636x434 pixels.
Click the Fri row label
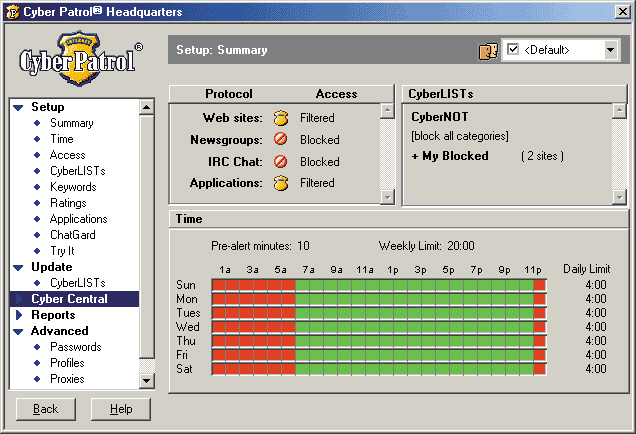pos(182,355)
